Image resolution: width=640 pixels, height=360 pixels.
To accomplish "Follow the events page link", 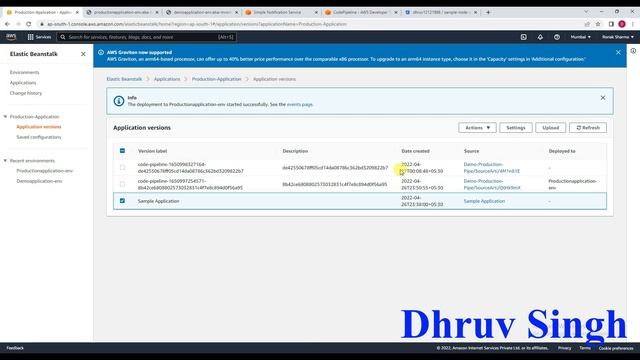I will 300,104.
